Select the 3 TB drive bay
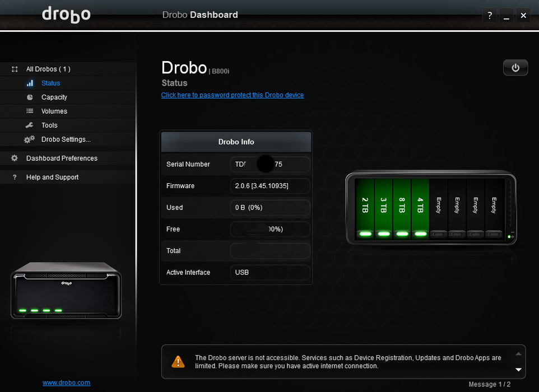This screenshot has width=539, height=392. tap(384, 208)
